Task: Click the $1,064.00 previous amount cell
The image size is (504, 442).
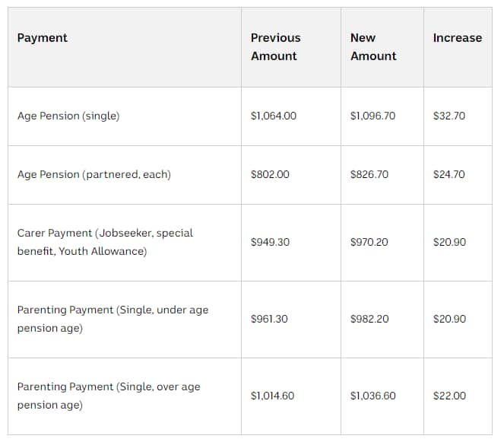Action: [x=273, y=116]
